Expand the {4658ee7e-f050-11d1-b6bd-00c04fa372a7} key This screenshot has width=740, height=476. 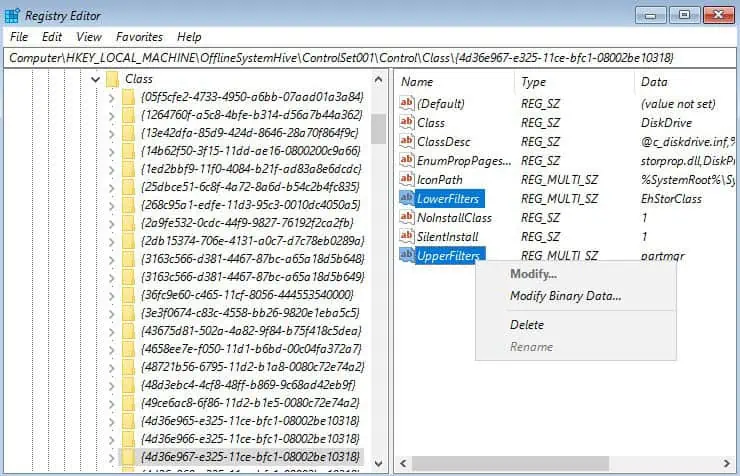(x=111, y=350)
